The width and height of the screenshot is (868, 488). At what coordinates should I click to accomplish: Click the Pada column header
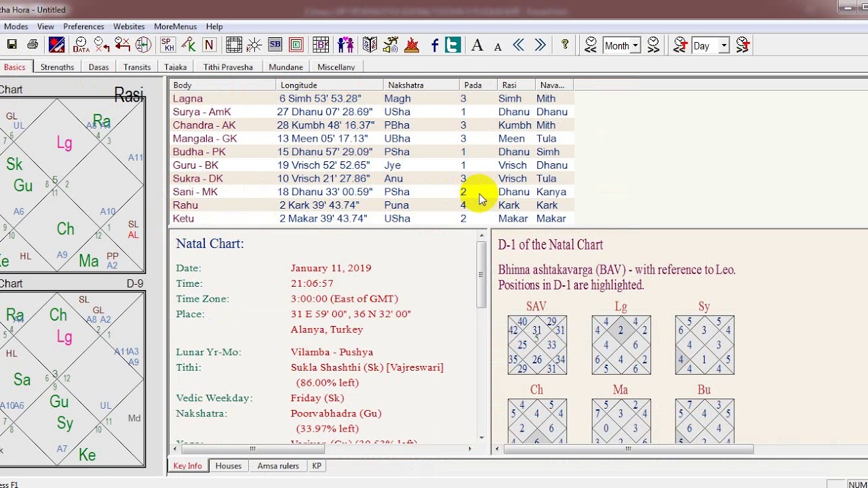[x=478, y=85]
